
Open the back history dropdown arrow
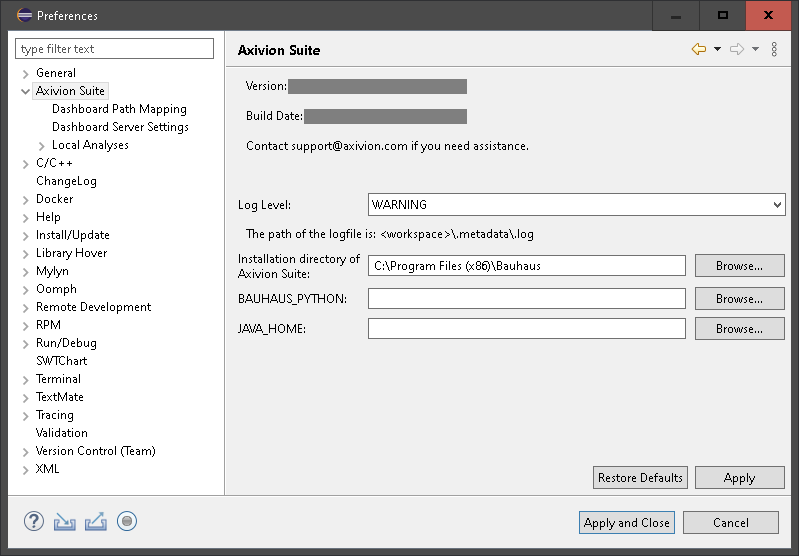[x=717, y=49]
